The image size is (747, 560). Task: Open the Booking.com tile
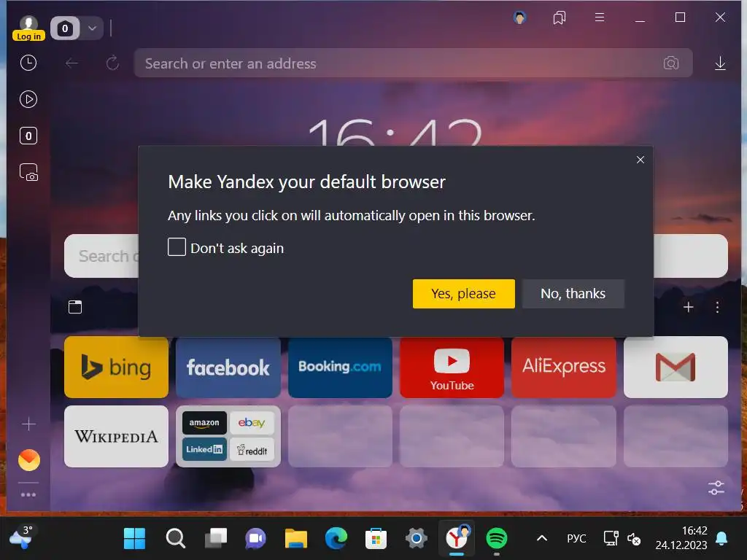[340, 367]
